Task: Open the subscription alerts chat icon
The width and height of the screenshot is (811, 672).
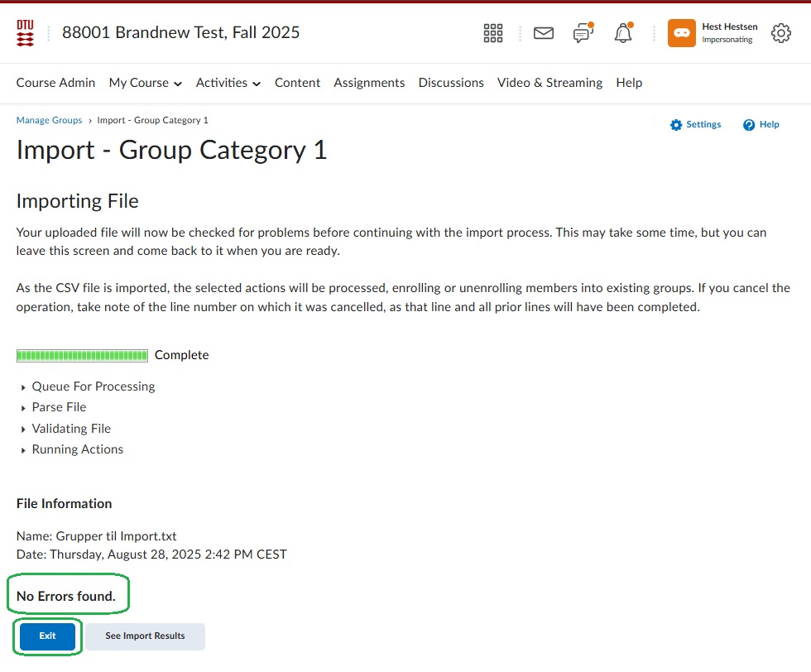Action: pos(583,32)
